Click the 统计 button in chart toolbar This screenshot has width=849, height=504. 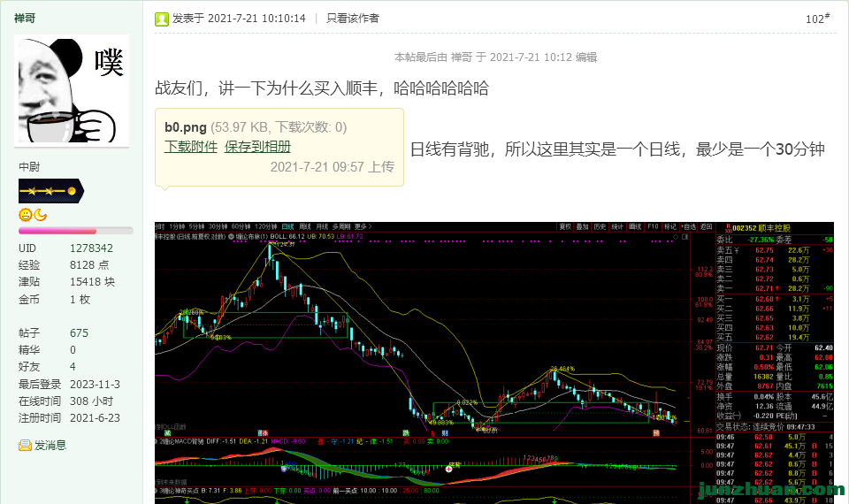618,227
